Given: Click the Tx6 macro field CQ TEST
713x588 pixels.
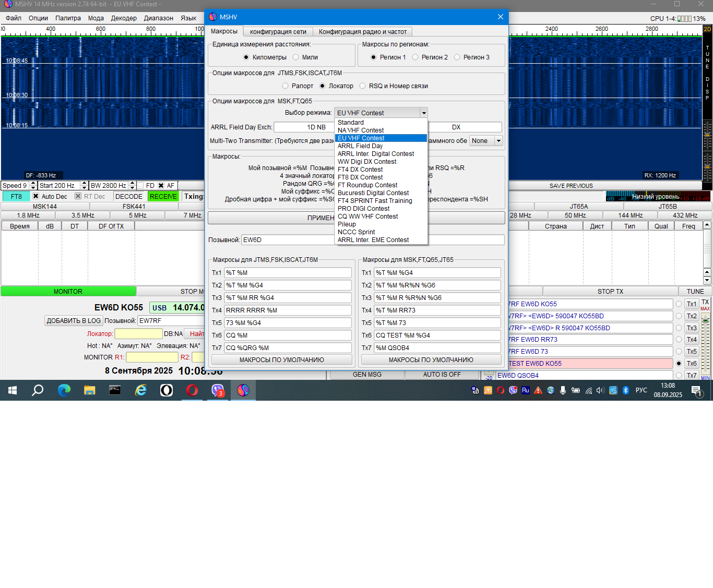Looking at the screenshot, I should coord(437,335).
